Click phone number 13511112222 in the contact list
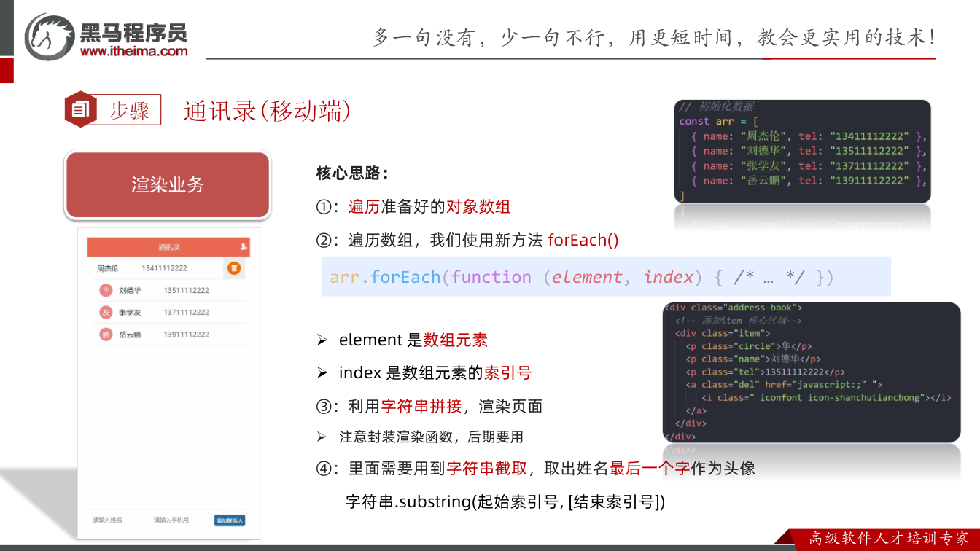The height and width of the screenshot is (551, 980). coord(187,290)
